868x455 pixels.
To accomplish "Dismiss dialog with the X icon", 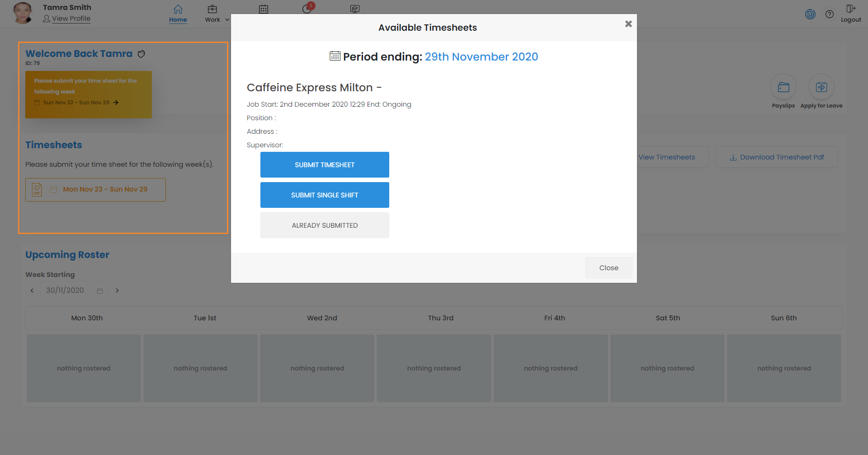I will click(x=628, y=24).
